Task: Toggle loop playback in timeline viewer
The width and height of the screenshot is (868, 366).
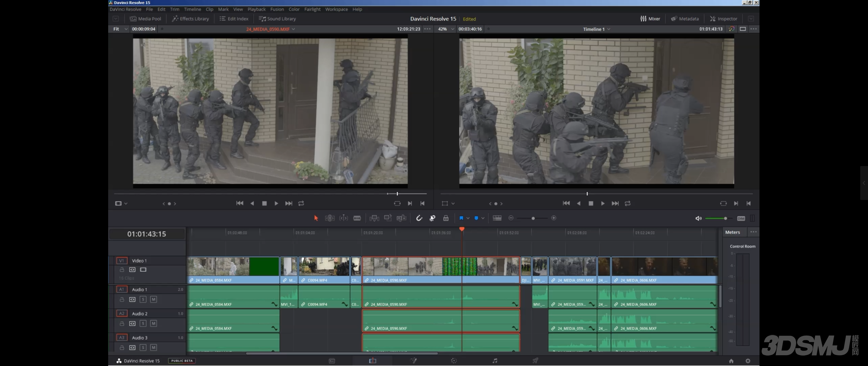Action: (628, 203)
